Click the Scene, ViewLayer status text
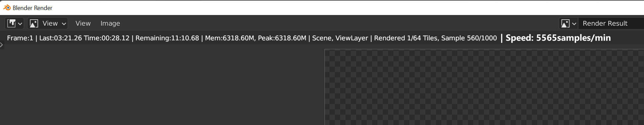Viewport: 644px width, 125px height. [340, 38]
